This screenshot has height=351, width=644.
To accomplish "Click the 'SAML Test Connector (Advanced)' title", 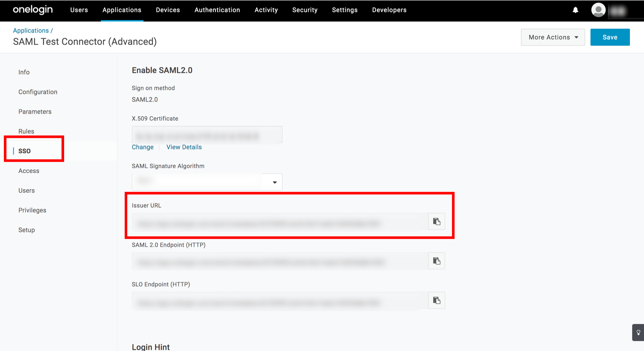I will [x=85, y=42].
